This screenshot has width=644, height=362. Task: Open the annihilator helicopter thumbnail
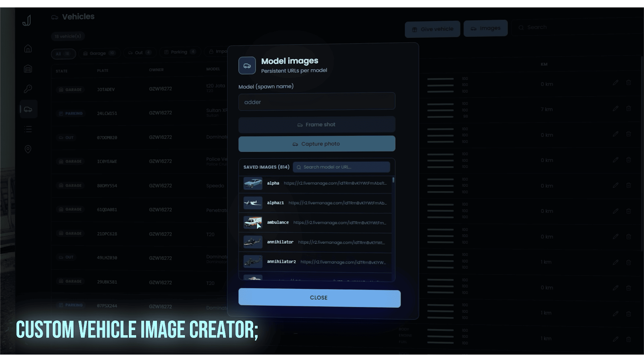pos(253,242)
